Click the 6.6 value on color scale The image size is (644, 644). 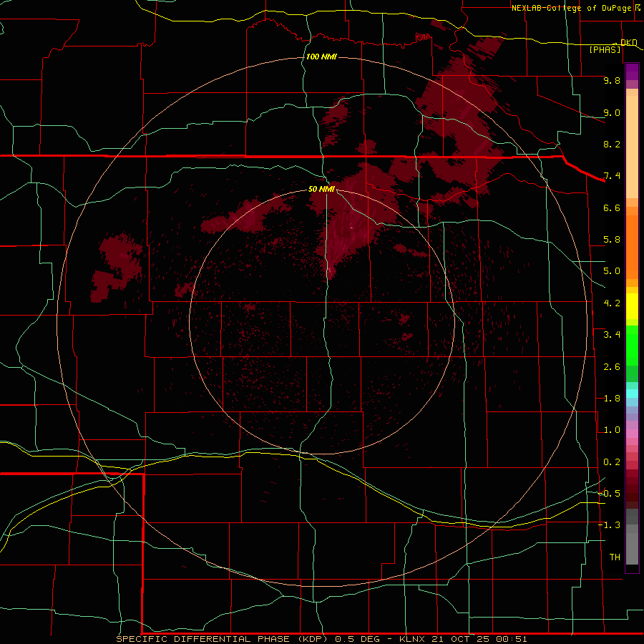612,208
